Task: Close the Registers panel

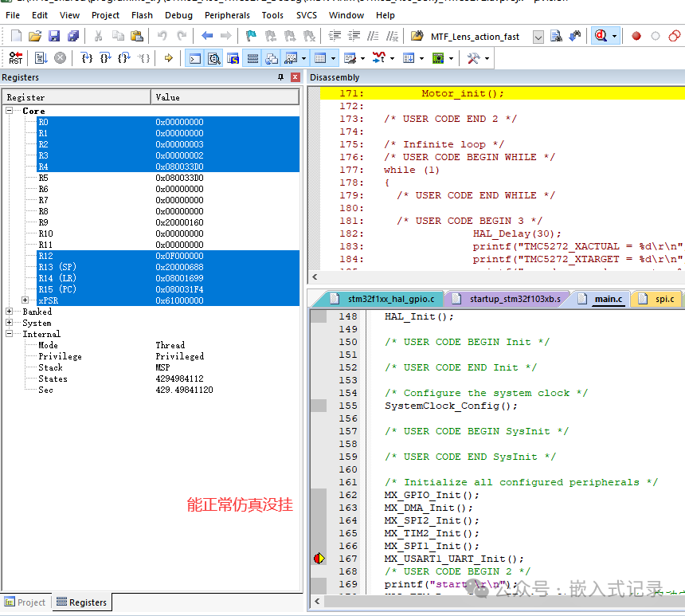Action: click(x=296, y=77)
